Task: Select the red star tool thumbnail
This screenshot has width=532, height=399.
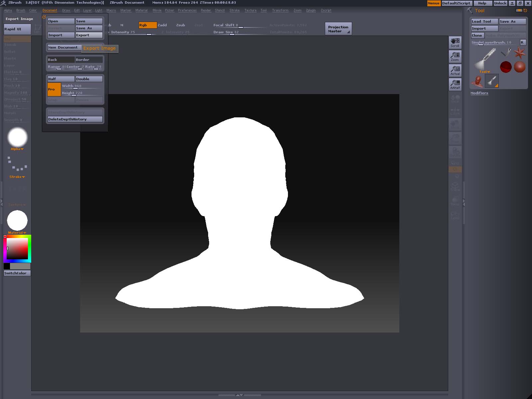Action: click(519, 53)
